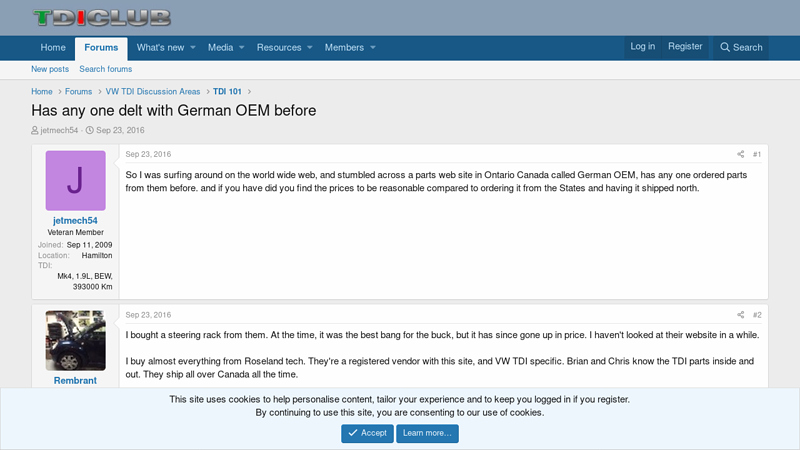Expand What's new dropdown arrow
The width and height of the screenshot is (800, 450).
(x=193, y=47)
